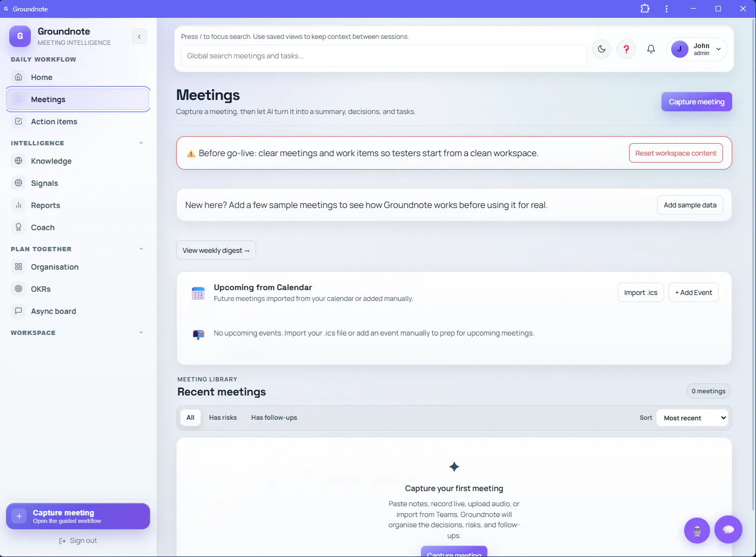This screenshot has height=557, width=756.
Task: Click the Capture meeting button in empty state card
Action: 454,552
